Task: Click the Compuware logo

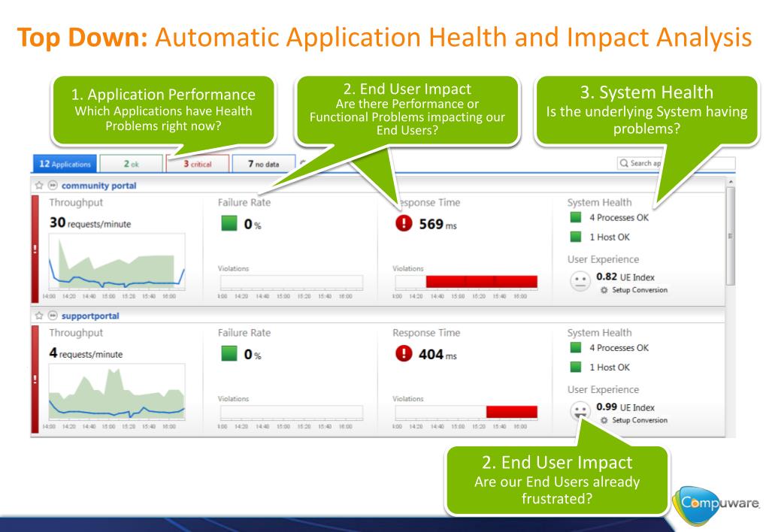Action: point(716,505)
